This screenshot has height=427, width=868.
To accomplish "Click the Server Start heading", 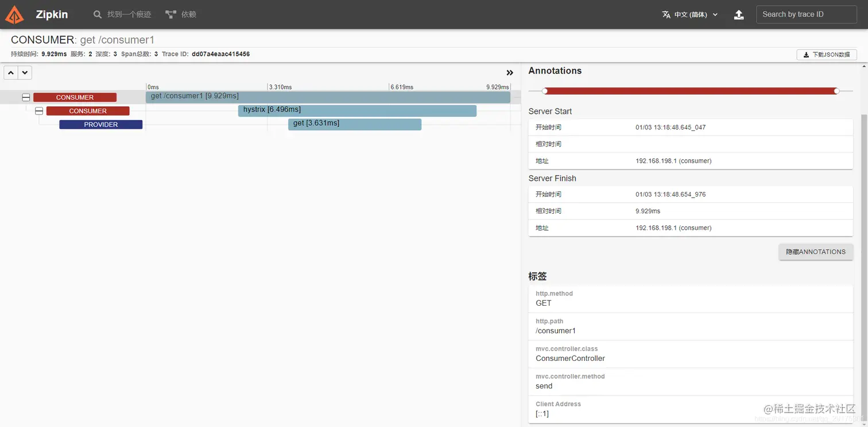I will (x=550, y=111).
